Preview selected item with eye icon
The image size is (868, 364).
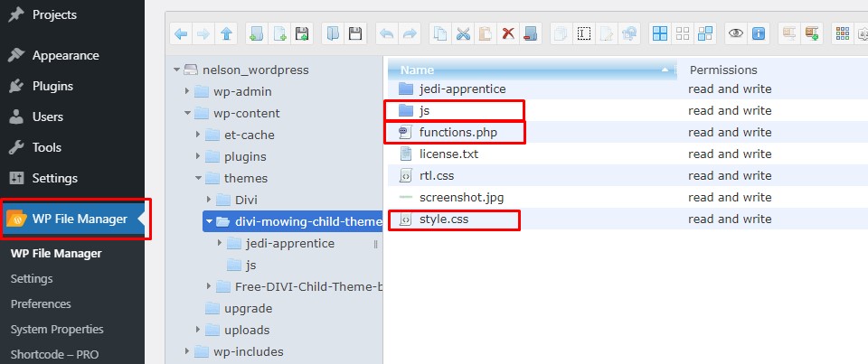coord(735,33)
